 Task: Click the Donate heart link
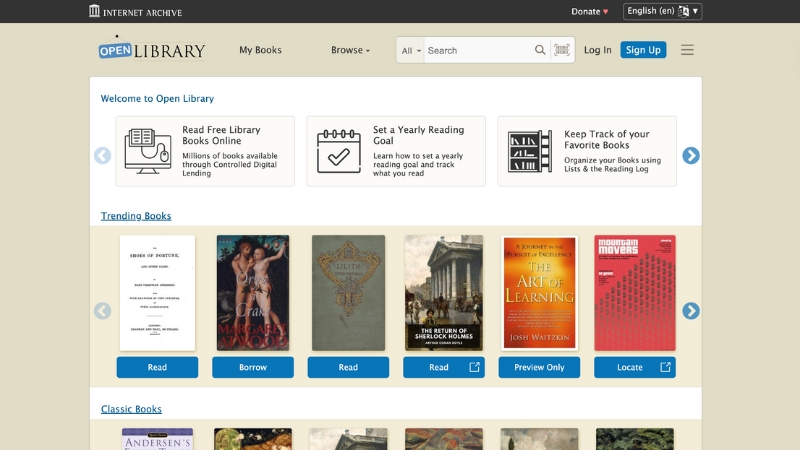click(x=589, y=11)
